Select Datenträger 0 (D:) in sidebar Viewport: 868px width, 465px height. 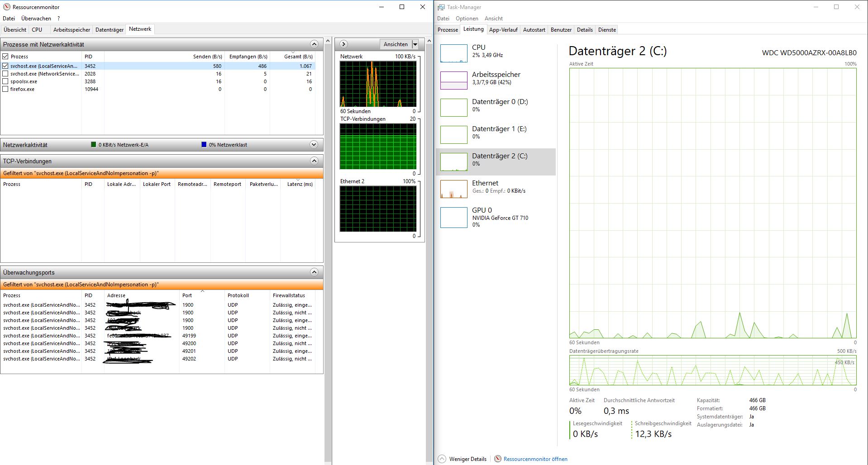pyautogui.click(x=496, y=108)
